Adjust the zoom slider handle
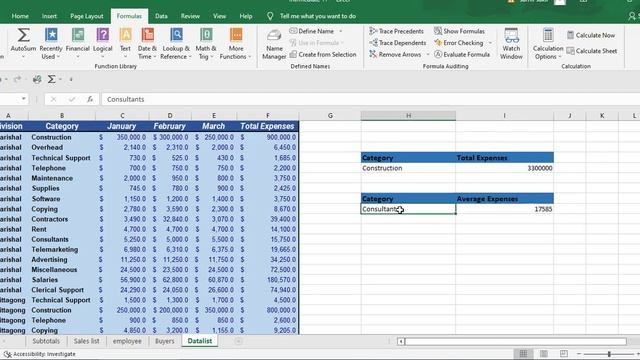 609,354
